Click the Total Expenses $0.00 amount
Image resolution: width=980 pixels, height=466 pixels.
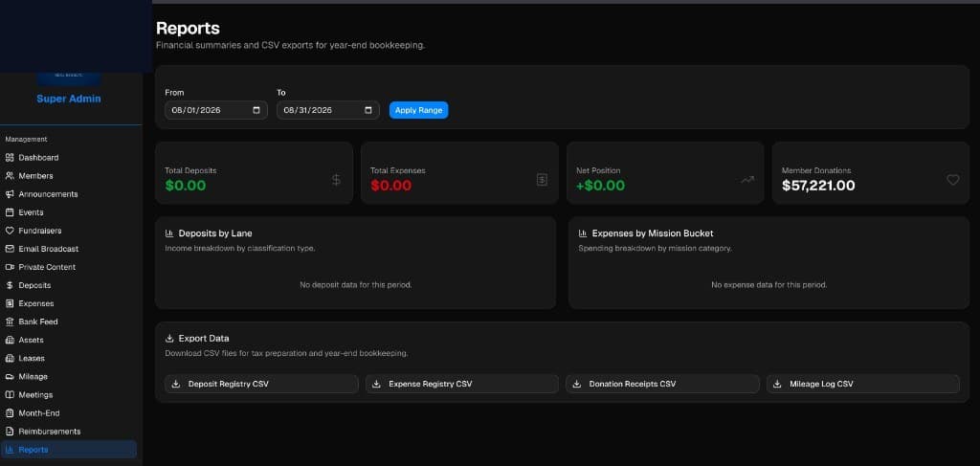click(391, 186)
